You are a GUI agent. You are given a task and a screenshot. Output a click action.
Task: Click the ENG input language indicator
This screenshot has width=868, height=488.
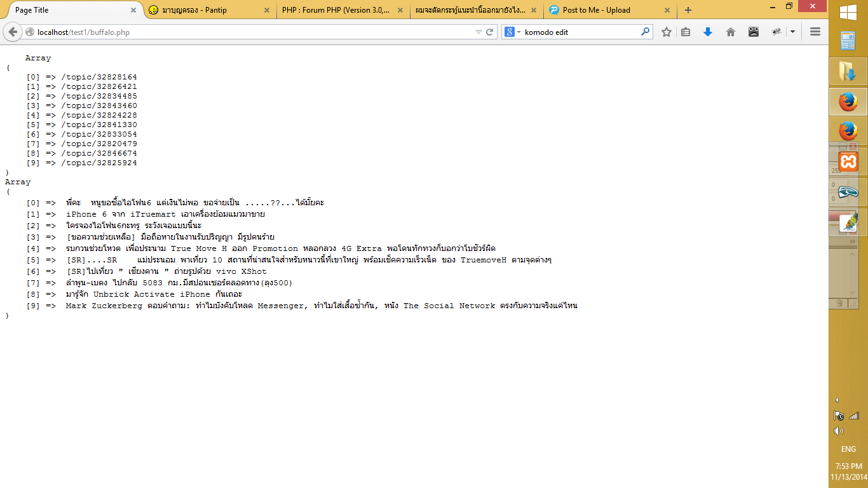click(848, 449)
